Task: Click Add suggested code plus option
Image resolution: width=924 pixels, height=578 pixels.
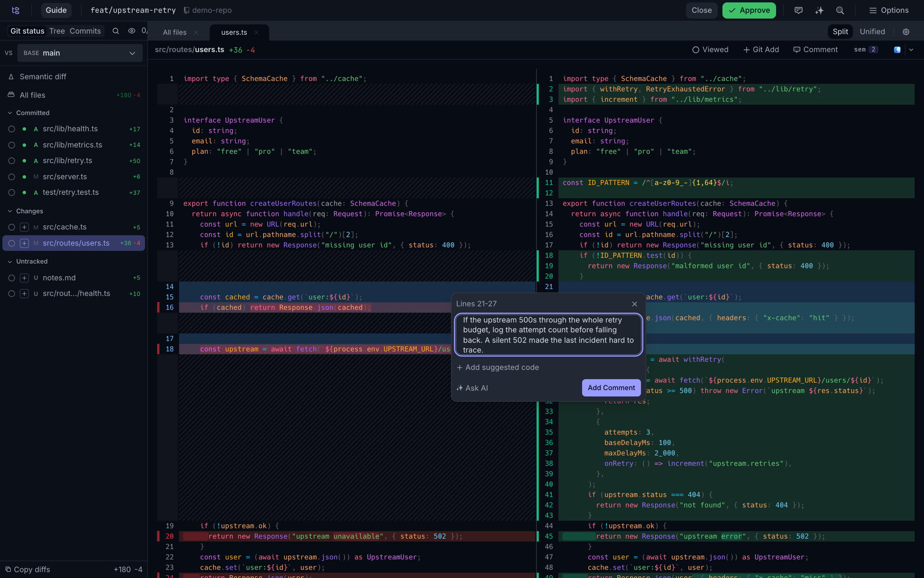Action: 498,367
